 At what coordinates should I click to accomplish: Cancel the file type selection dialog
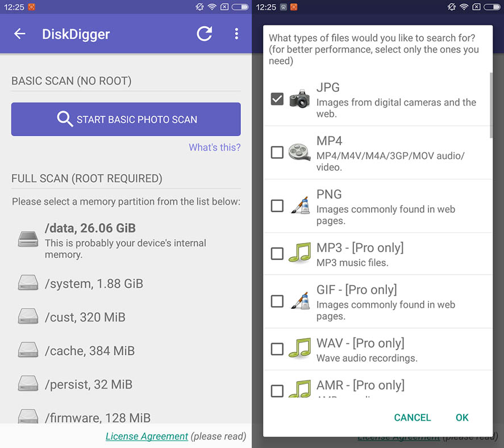[413, 417]
